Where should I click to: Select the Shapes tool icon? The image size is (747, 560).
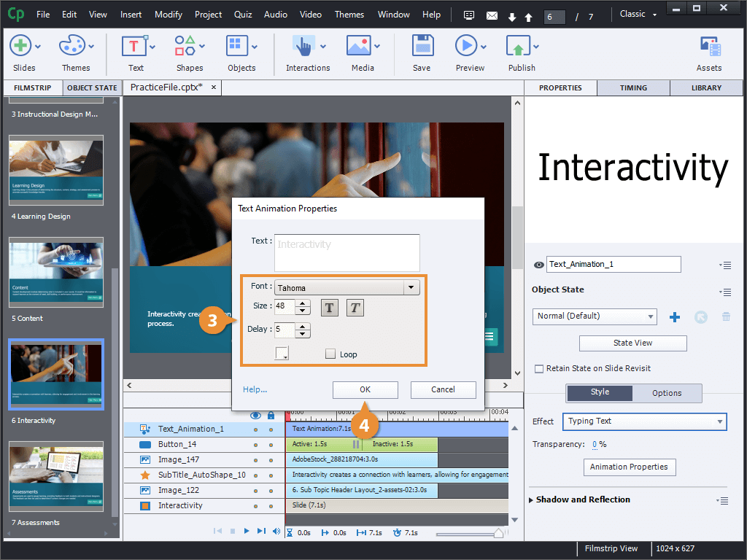(185, 46)
